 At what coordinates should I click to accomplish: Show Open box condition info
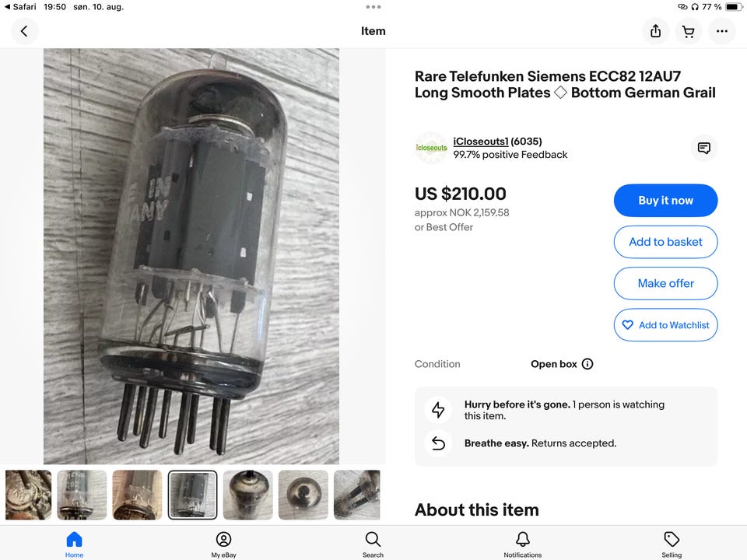point(587,364)
